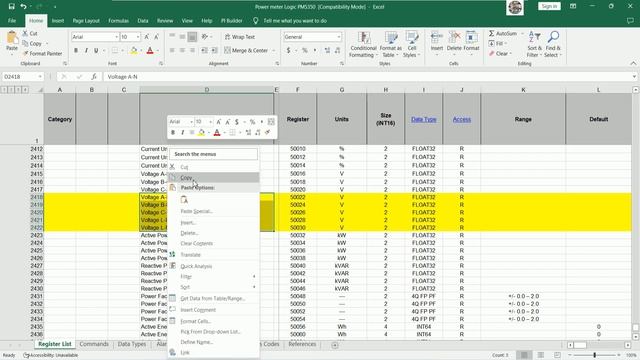The width and height of the screenshot is (640, 360).
Task: Click the Percent Style icon in ribbon
Action: 304,51
